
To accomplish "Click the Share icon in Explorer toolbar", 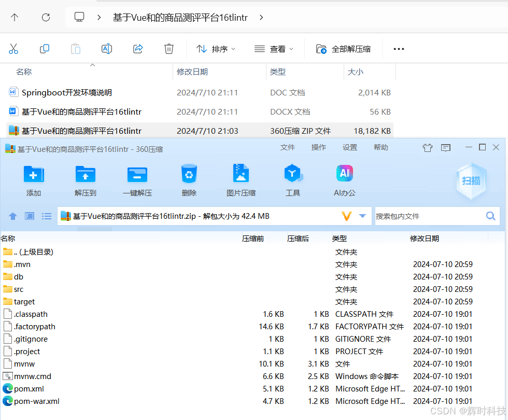I will coord(137,48).
